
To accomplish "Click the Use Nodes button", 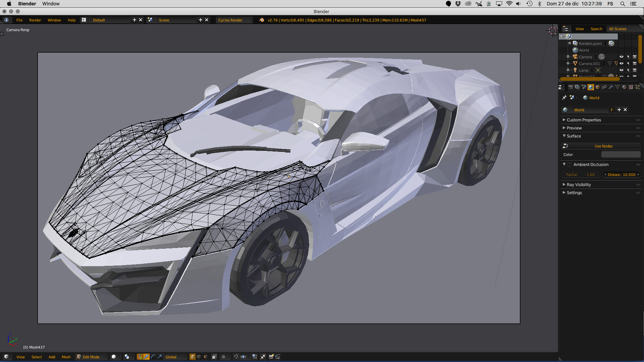I will [603, 146].
